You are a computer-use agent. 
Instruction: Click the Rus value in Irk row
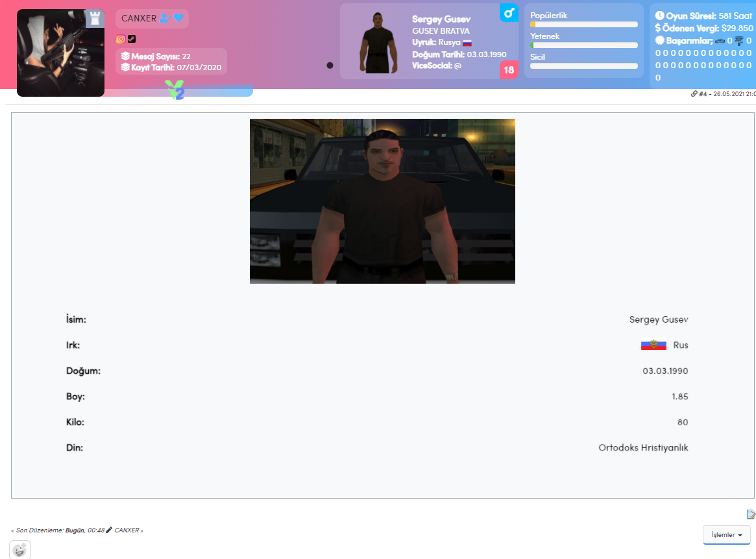coord(681,345)
